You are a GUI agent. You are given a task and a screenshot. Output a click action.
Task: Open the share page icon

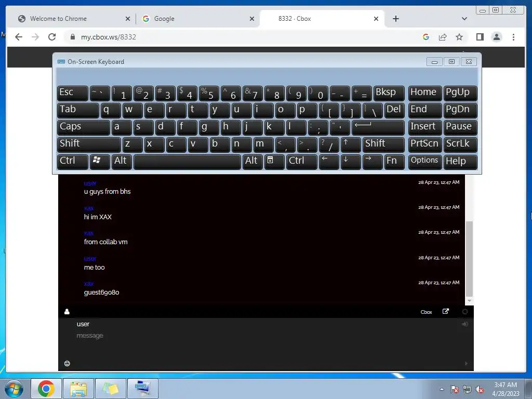pos(443,37)
